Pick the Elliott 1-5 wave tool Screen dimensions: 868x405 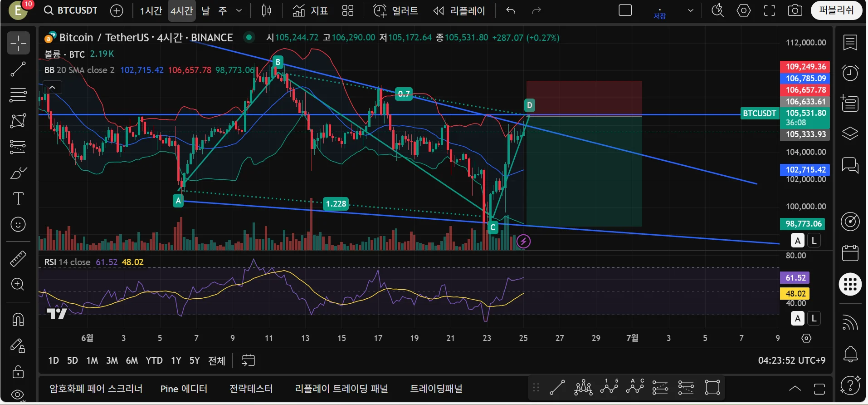click(609, 387)
